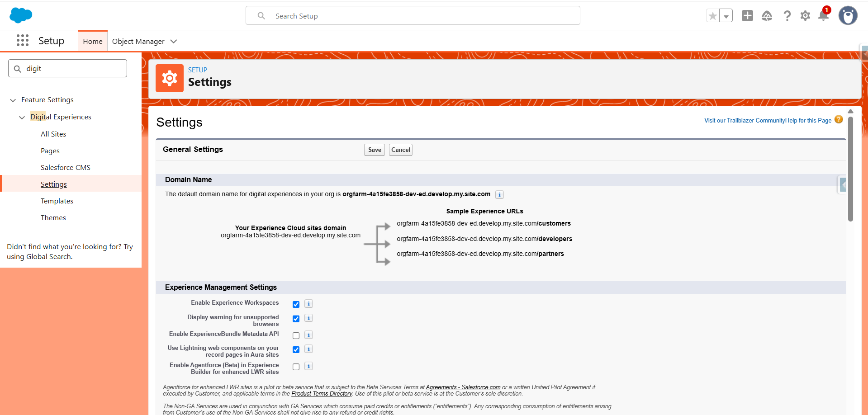The height and width of the screenshot is (415, 868).
Task: Toggle Use Lightning web components checkbox
Action: point(296,349)
